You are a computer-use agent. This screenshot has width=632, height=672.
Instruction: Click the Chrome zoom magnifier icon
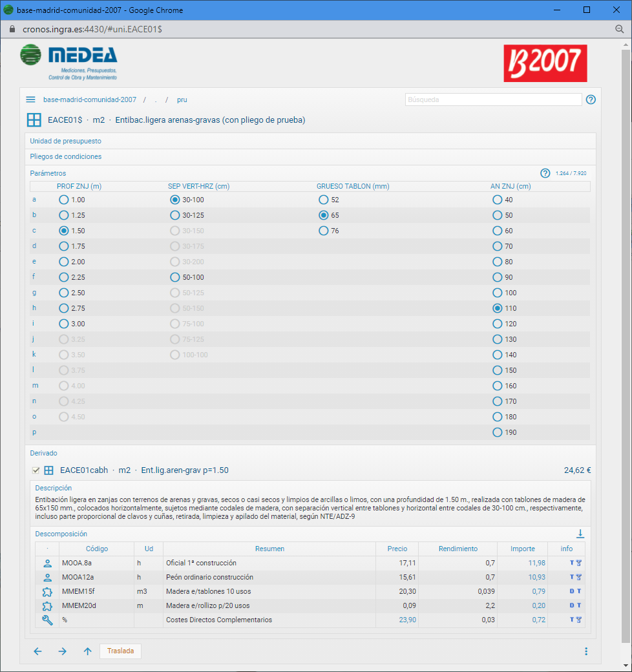point(619,29)
